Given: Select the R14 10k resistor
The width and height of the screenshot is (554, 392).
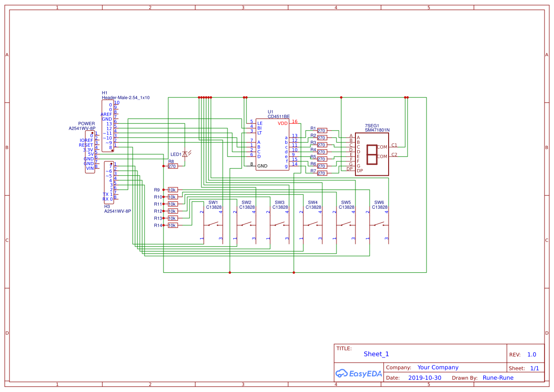Looking at the screenshot, I should click(x=172, y=225).
